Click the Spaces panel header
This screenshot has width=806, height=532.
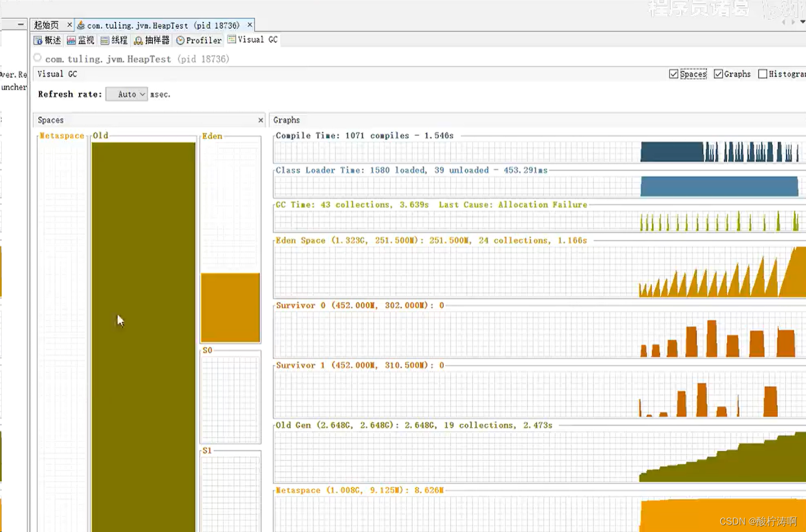(x=149, y=120)
